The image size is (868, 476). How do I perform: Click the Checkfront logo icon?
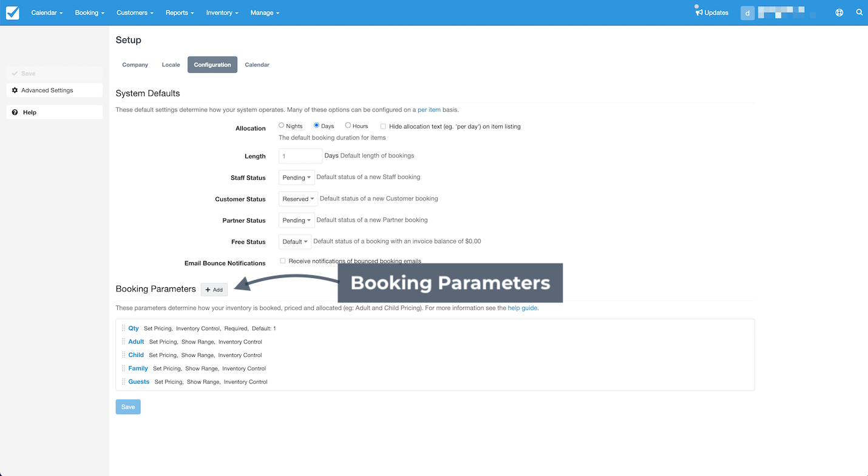click(12, 13)
